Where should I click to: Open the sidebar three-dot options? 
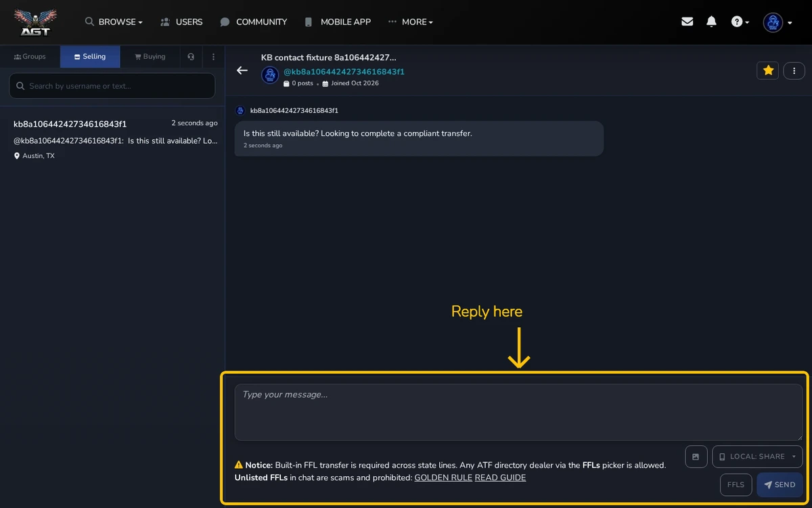213,57
